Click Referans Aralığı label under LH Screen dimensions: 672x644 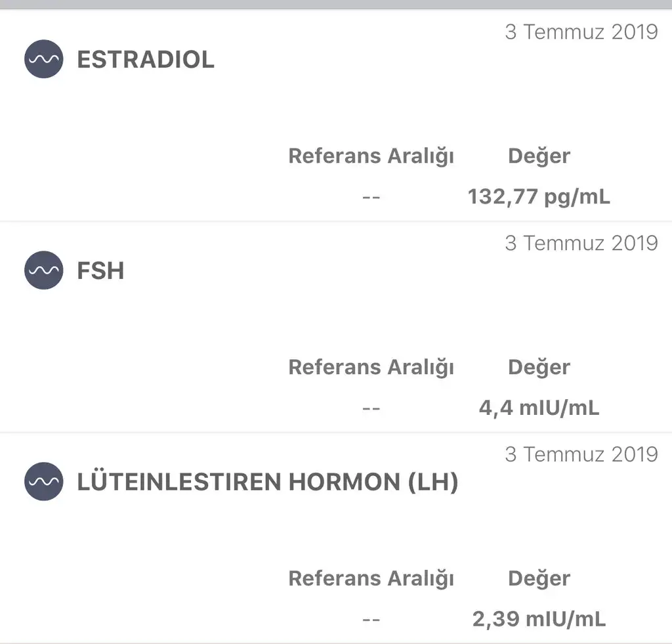371,579
